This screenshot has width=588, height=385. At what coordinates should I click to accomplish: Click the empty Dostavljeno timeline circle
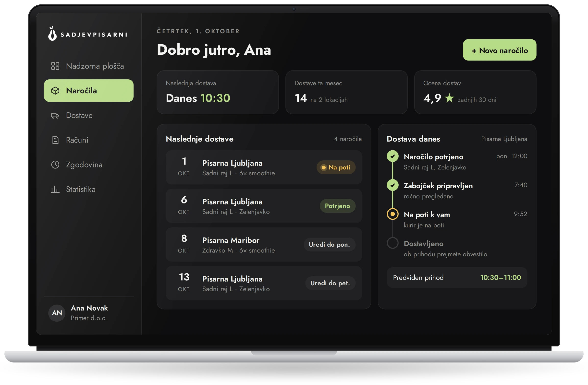coord(392,243)
